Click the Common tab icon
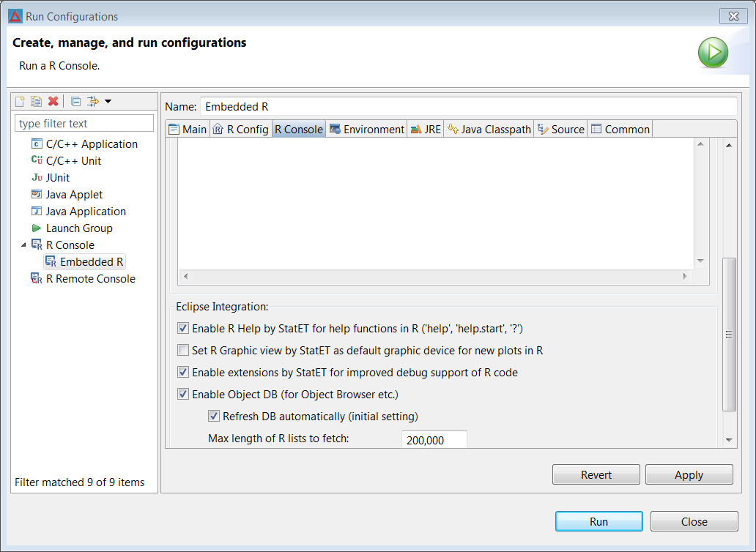This screenshot has width=756, height=552. [x=596, y=129]
